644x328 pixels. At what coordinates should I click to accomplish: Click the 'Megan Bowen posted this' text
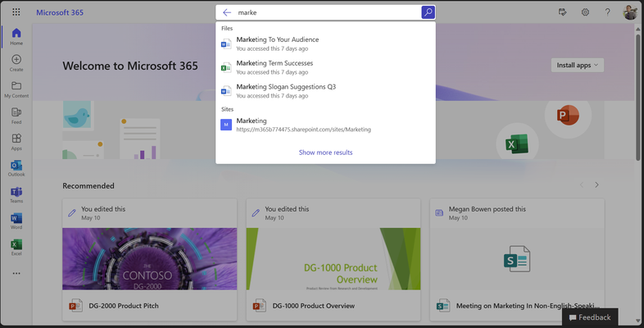[488, 209]
